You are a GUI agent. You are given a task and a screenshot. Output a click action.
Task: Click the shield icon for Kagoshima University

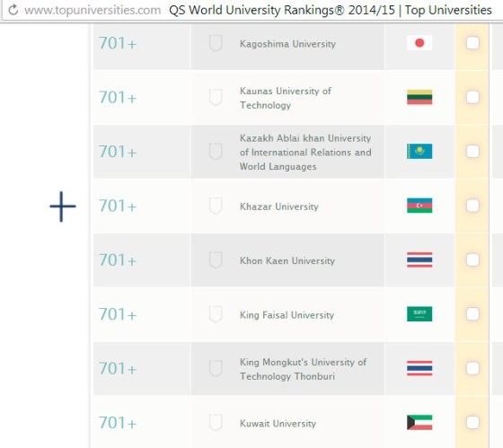click(216, 43)
